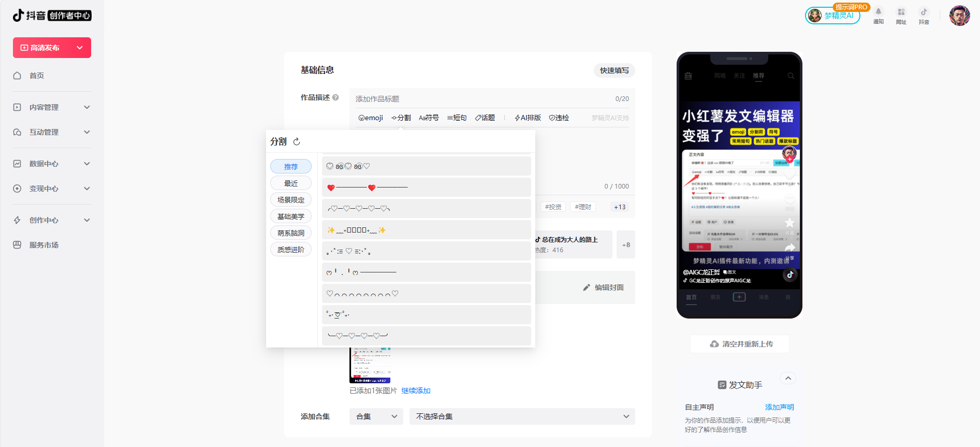Click the #理财 hashtag tag
This screenshot has width=980, height=447.
tap(582, 207)
